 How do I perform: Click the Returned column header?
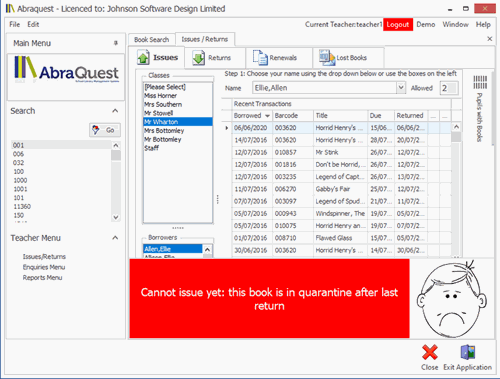[411, 116]
